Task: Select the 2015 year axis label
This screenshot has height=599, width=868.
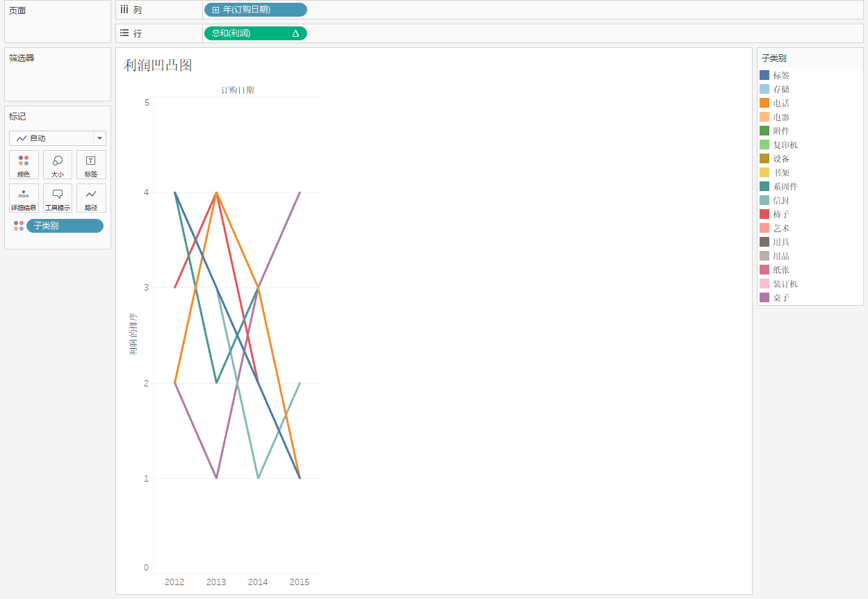Action: coord(300,582)
